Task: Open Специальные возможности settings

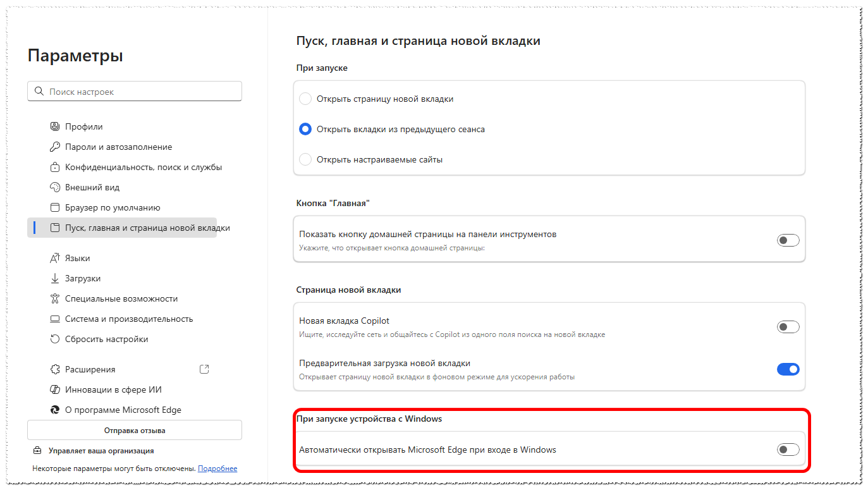Action: coord(122,298)
